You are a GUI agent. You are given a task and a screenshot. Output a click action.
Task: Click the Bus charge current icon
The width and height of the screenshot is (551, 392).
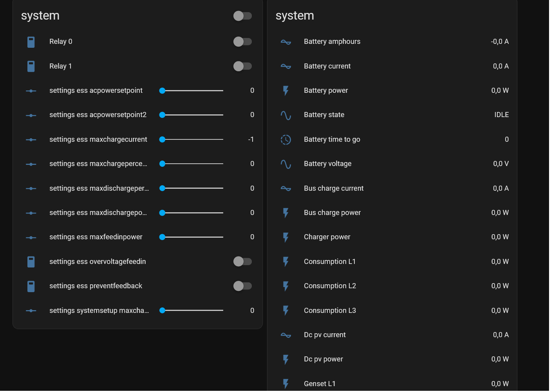pyautogui.click(x=286, y=188)
